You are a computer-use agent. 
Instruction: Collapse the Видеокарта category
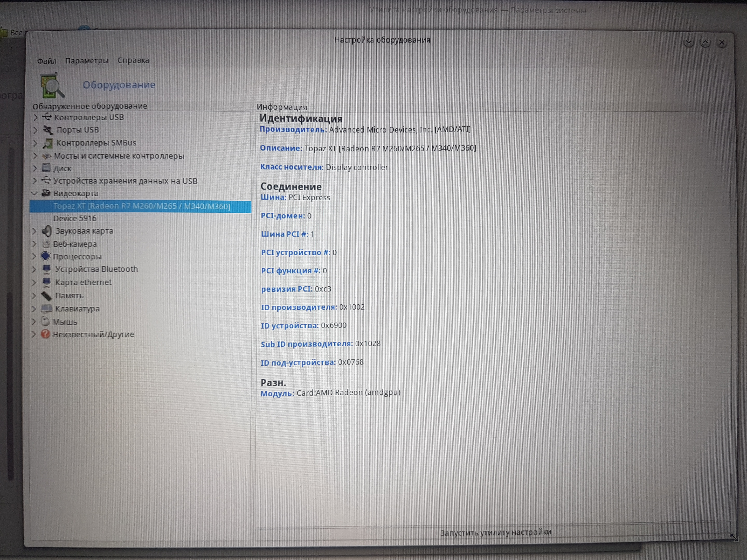coord(34,193)
